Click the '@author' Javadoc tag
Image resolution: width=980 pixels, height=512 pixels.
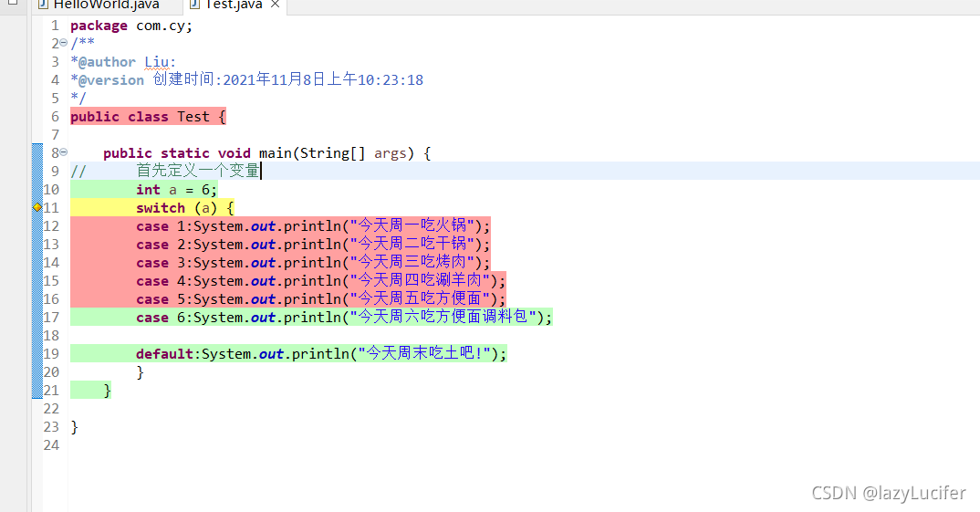click(107, 62)
